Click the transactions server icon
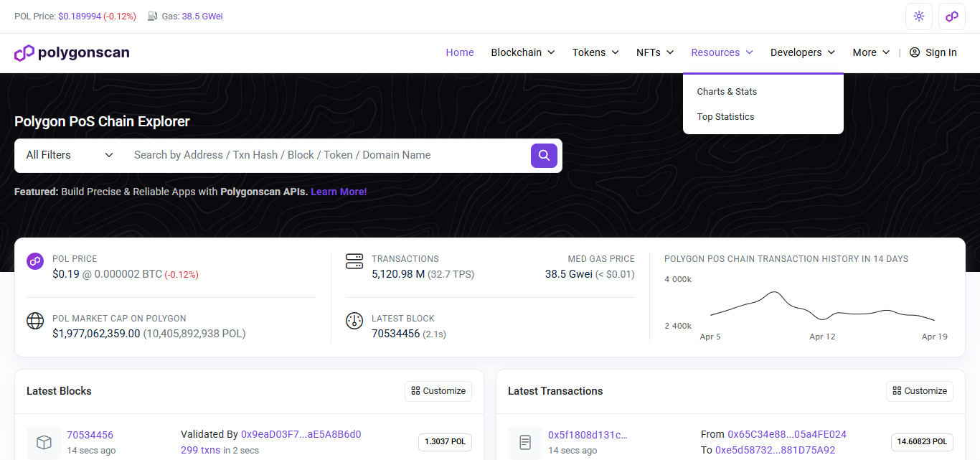The height and width of the screenshot is (460, 980). click(x=354, y=261)
